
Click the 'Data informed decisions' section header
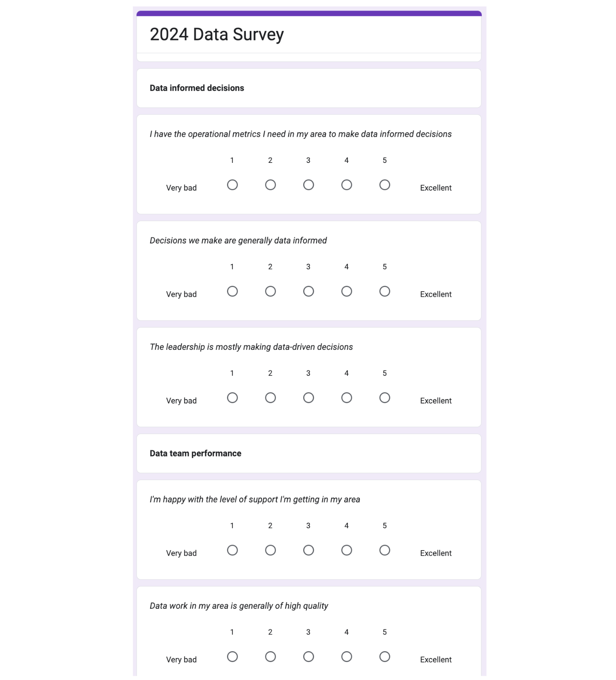pyautogui.click(x=197, y=88)
